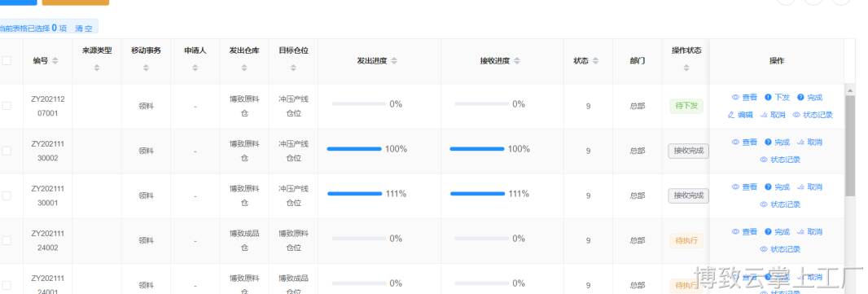868x294 pixels.
Task: Sort by 接收进度 column arrows
Action: 516,61
